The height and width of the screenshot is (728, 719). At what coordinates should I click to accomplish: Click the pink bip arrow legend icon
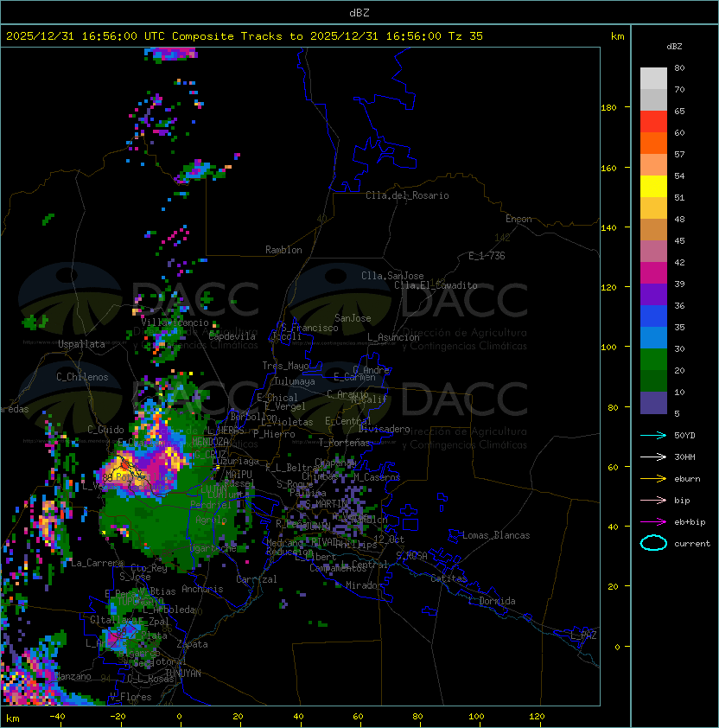coord(653,500)
